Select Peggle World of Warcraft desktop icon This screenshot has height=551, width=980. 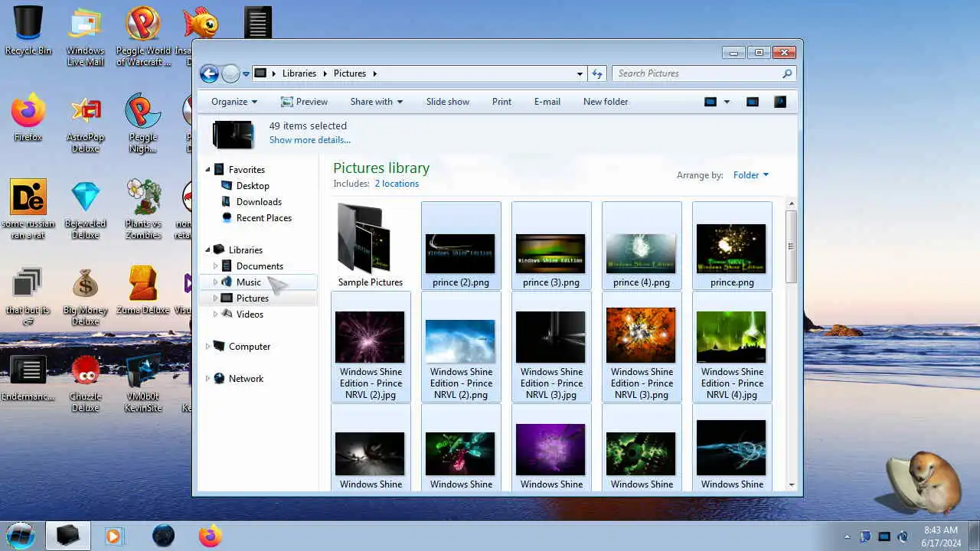click(x=143, y=36)
